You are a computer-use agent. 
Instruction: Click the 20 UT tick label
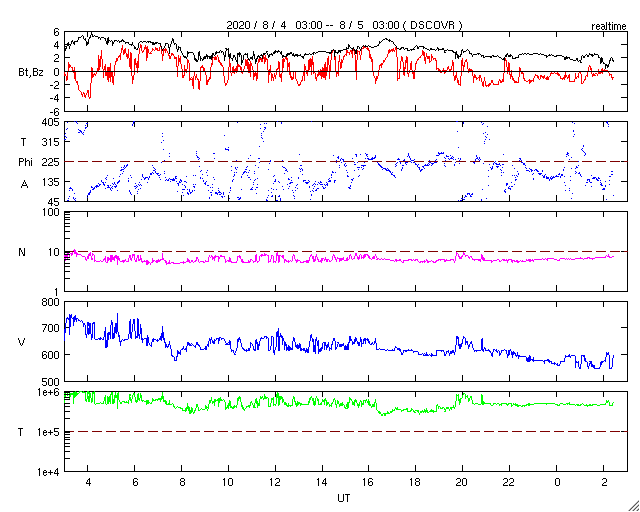pyautogui.click(x=462, y=482)
